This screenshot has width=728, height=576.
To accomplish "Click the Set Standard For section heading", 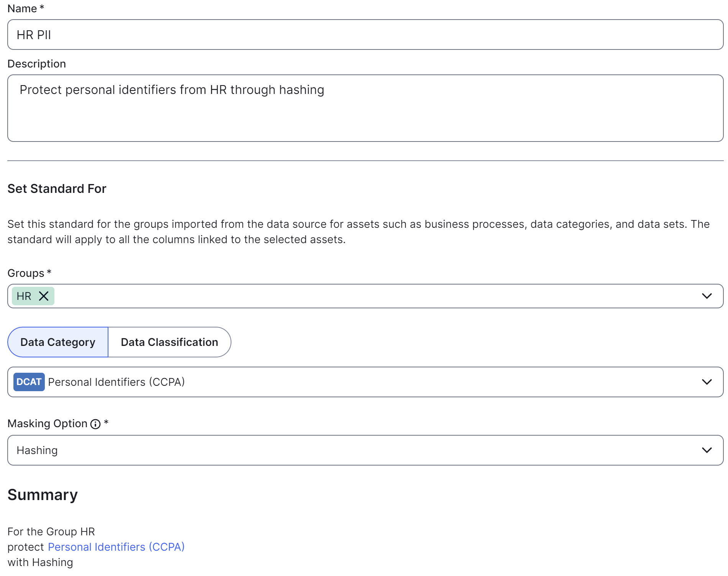I will tap(57, 188).
